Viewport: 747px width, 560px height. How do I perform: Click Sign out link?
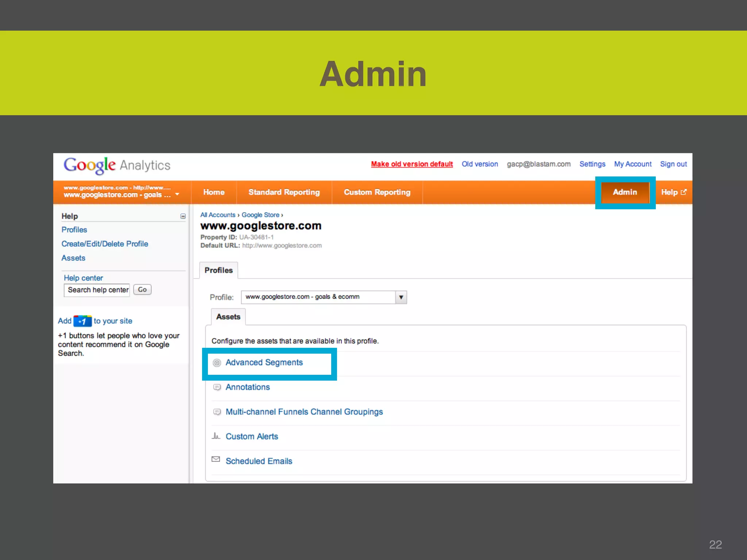pyautogui.click(x=673, y=164)
